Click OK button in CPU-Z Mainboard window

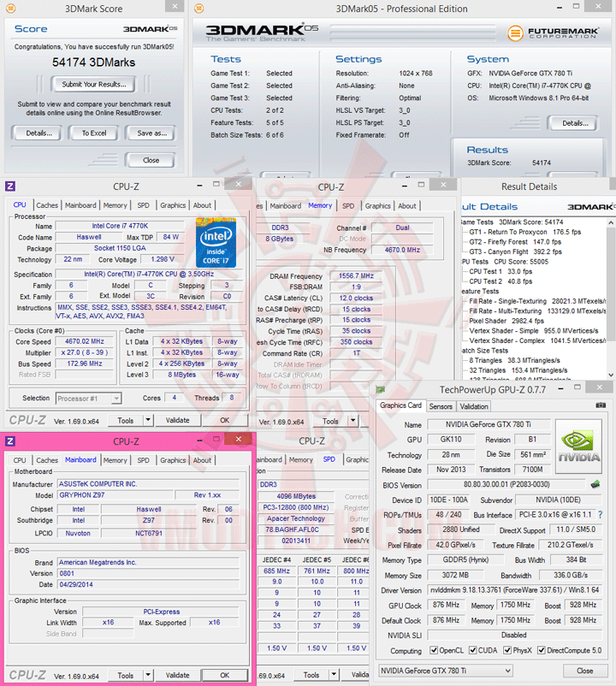pyautogui.click(x=224, y=675)
